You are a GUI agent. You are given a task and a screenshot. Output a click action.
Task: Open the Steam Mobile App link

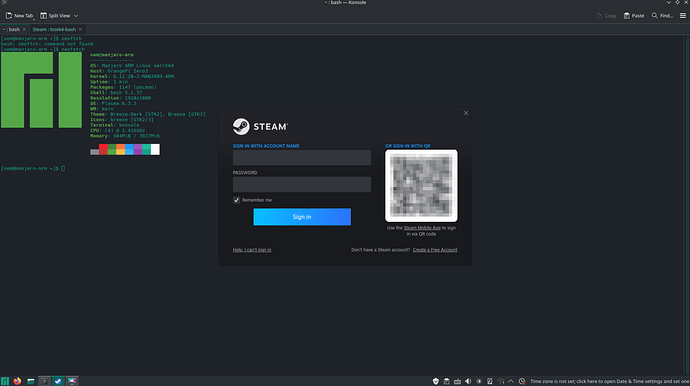[x=422, y=228]
